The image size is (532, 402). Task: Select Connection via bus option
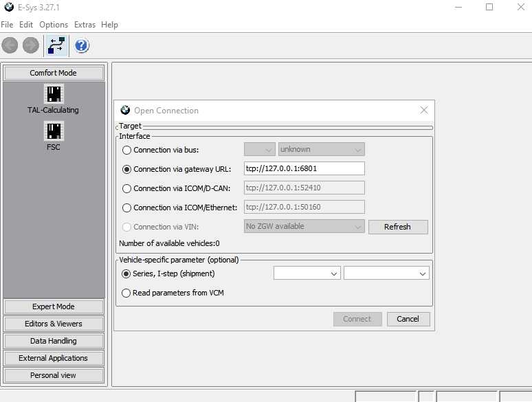[126, 150]
